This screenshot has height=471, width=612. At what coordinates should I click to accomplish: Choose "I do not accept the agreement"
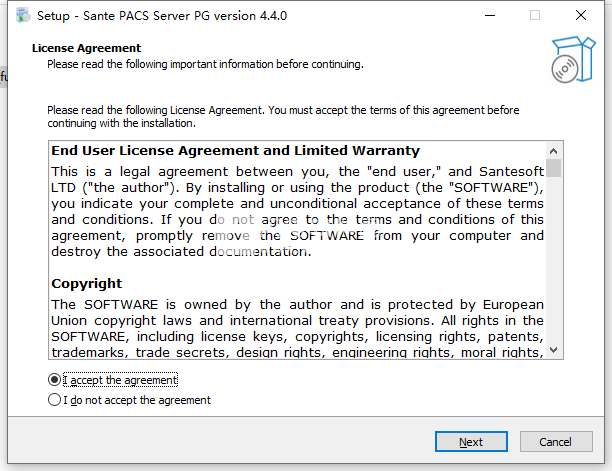pyautogui.click(x=54, y=400)
